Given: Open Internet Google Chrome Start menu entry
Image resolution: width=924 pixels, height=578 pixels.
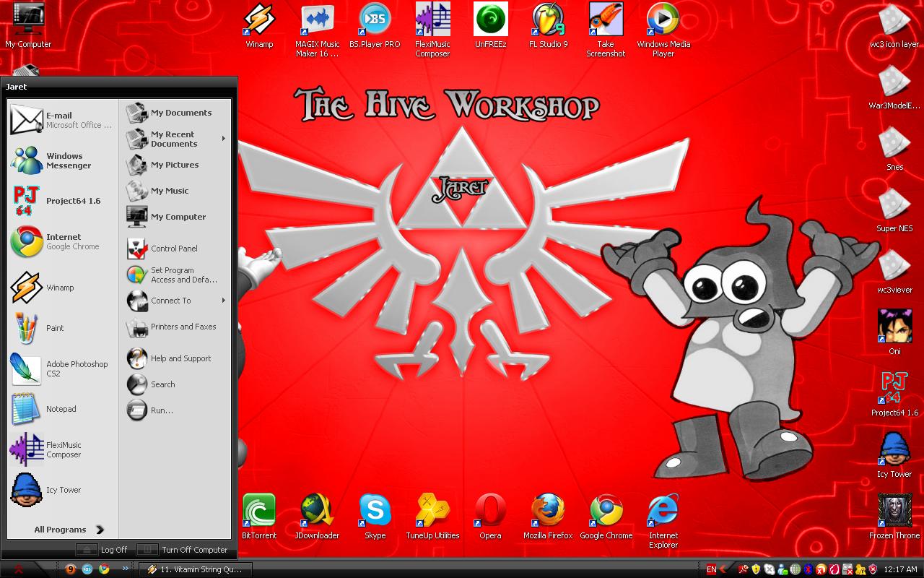Looking at the screenshot, I should 62,241.
